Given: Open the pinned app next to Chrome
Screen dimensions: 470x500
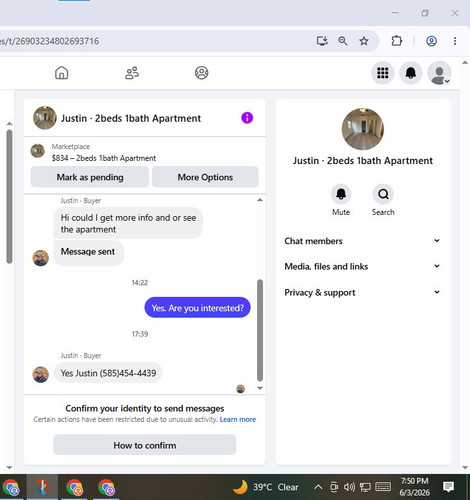Looking at the screenshot, I should tap(42, 488).
